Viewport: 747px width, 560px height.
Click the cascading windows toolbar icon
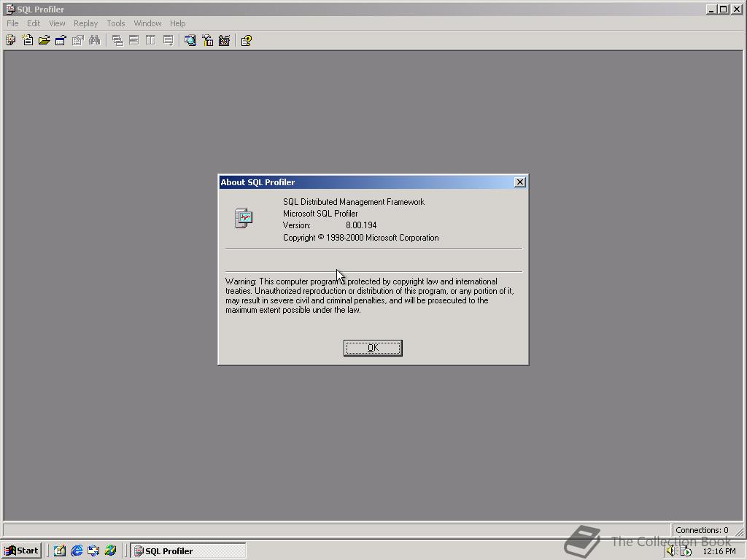click(117, 41)
